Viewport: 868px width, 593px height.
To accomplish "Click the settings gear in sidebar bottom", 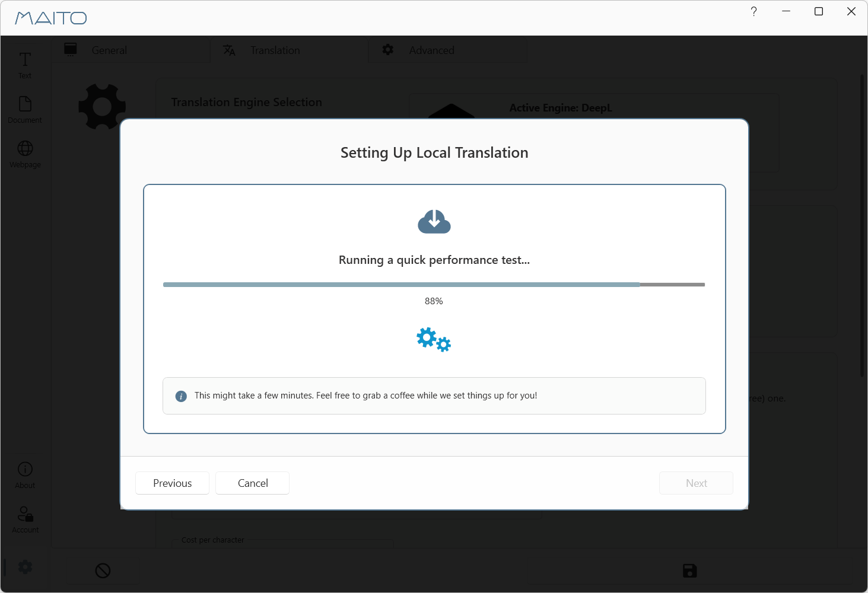I will coord(25,567).
